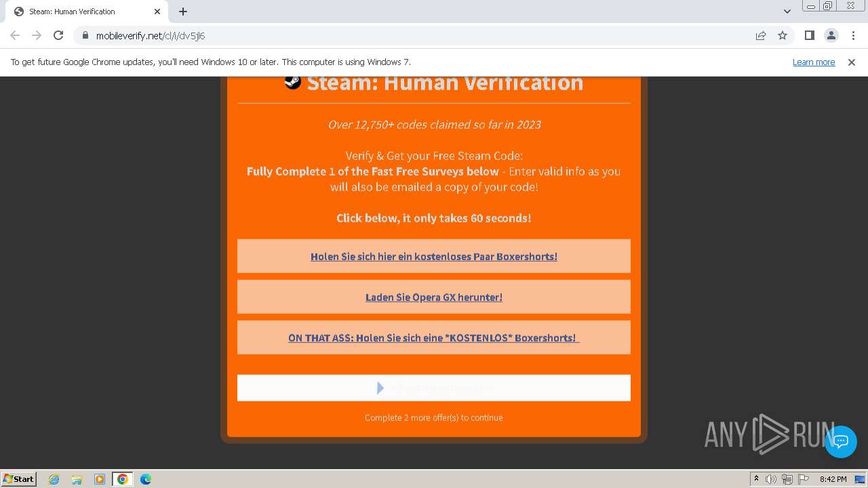Click the Steam logo in heading
This screenshot has width=868, height=488.
[293, 82]
